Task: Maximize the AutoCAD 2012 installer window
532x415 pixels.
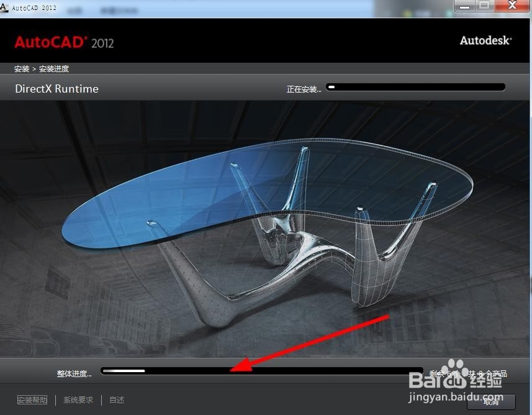Action: coord(484,6)
